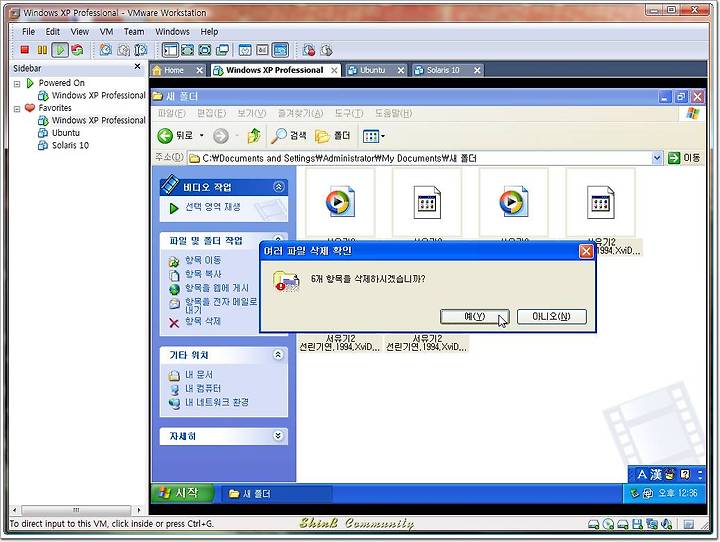Viewport: 720px width, 542px height.
Task: Select Windows XP Professional under Favorites
Action: 98,120
